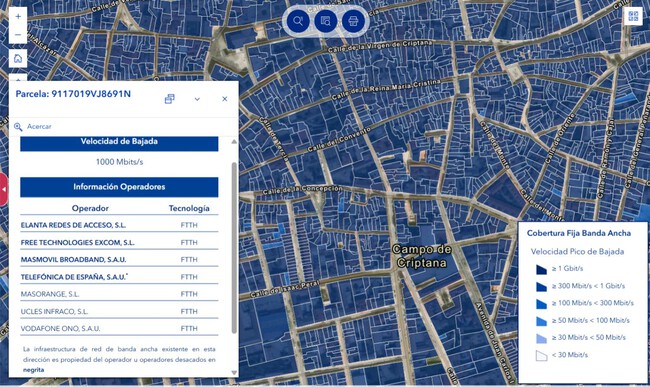The height and width of the screenshot is (387, 650).
Task: Collapse the parcel popup with chevron
Action: 197,99
